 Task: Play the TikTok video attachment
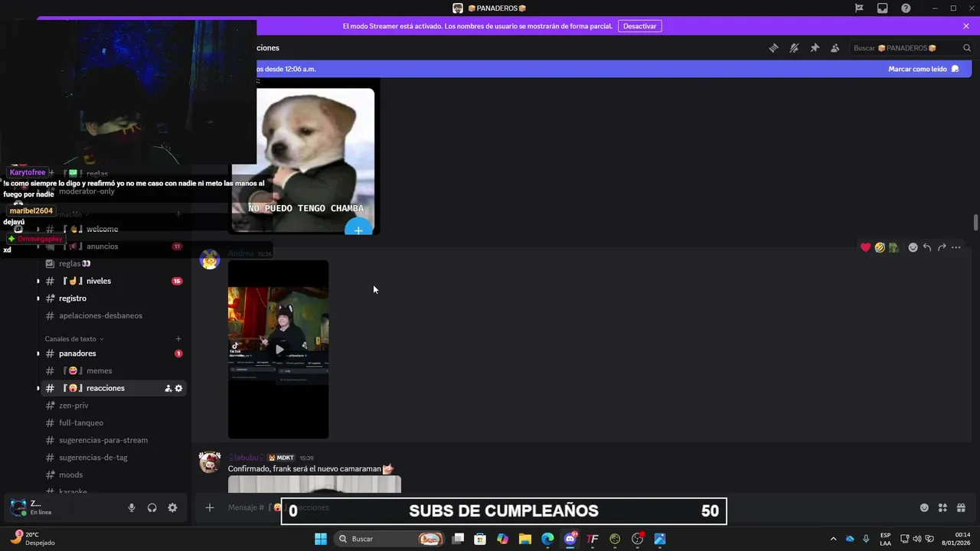(279, 349)
